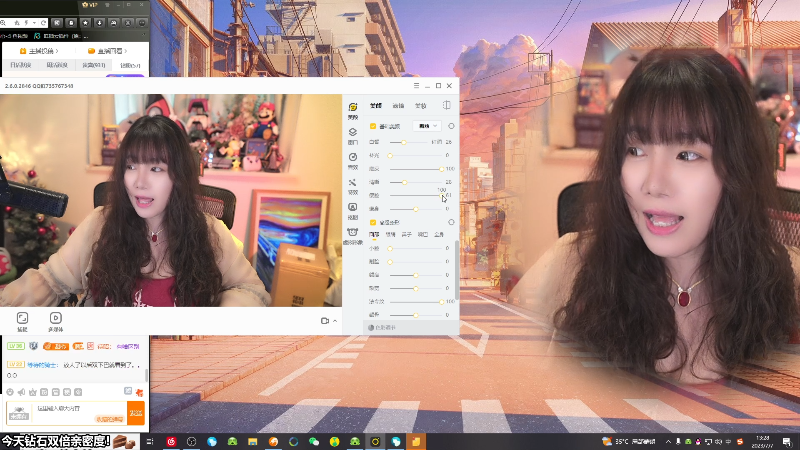Switch to the third tab at top of beauty panel

click(420, 106)
